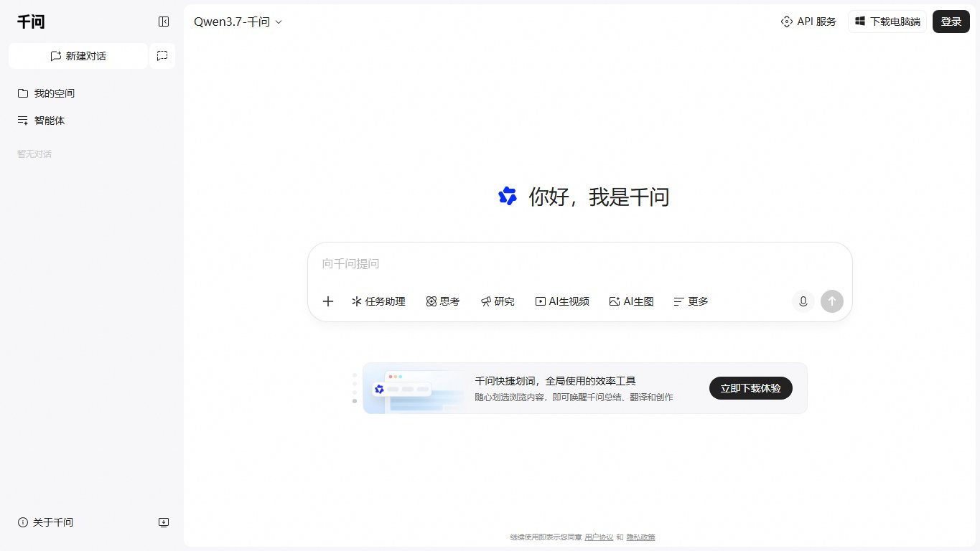
Task: Select AI生图 option
Action: tap(631, 301)
